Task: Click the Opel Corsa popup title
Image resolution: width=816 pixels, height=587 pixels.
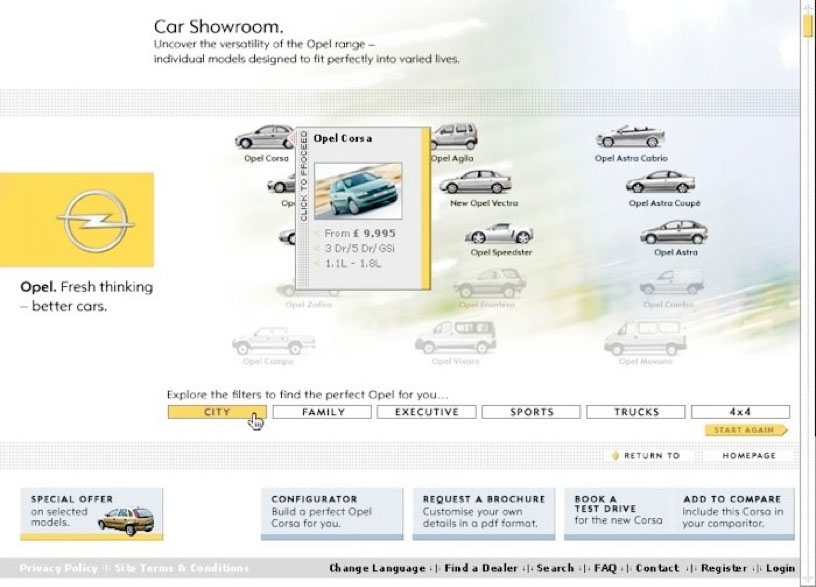Action: coord(343,138)
